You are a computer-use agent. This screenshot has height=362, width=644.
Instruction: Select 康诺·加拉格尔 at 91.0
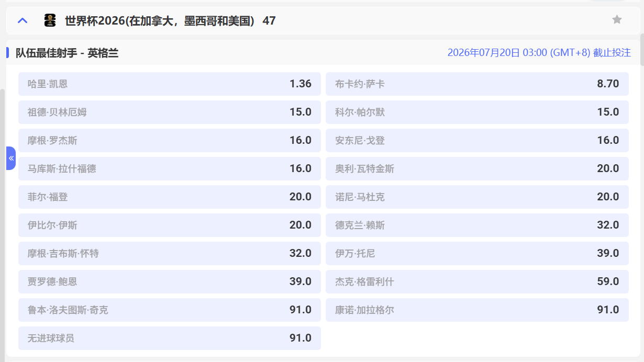477,310
